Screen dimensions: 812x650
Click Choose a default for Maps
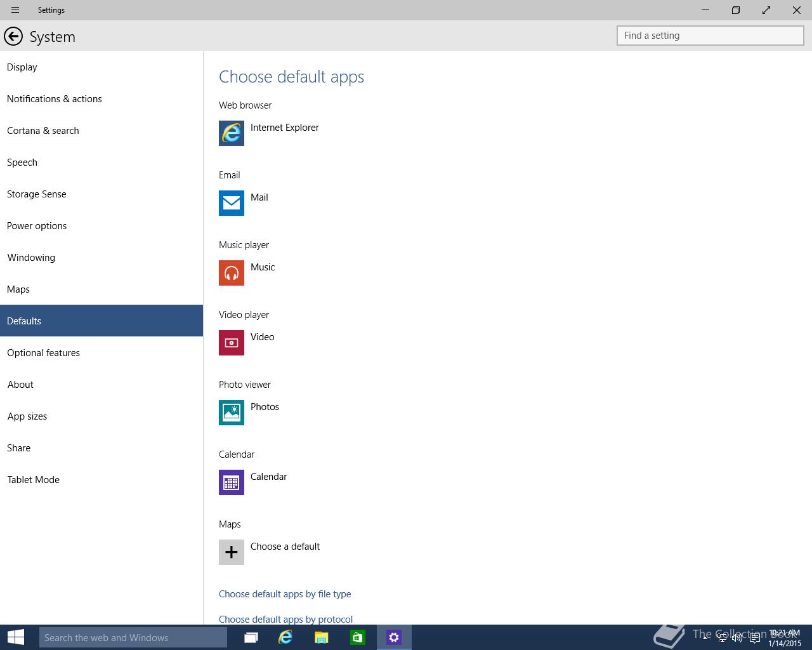(x=285, y=547)
